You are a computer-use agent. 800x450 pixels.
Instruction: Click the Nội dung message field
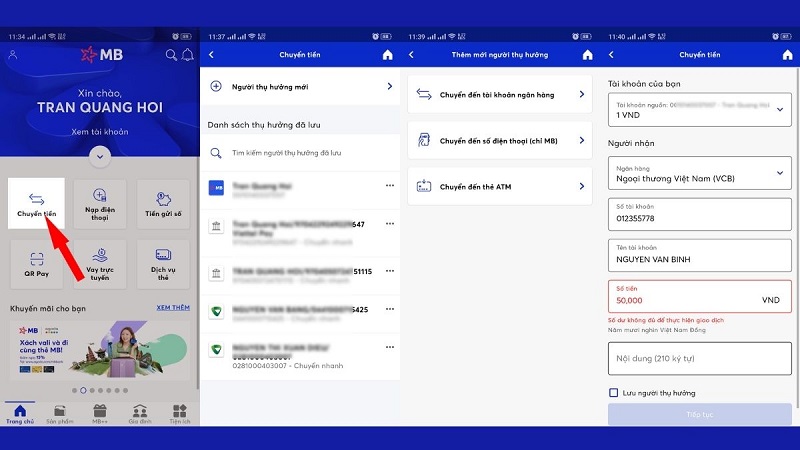(x=699, y=358)
